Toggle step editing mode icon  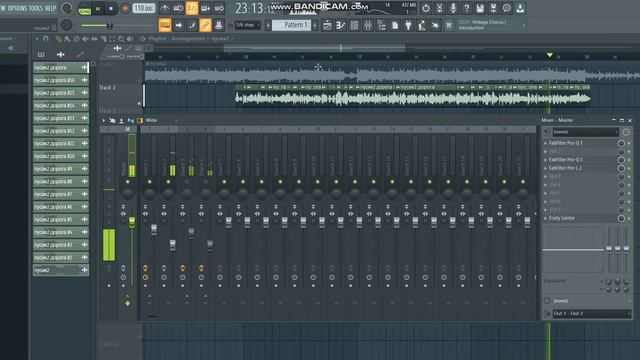[192, 25]
